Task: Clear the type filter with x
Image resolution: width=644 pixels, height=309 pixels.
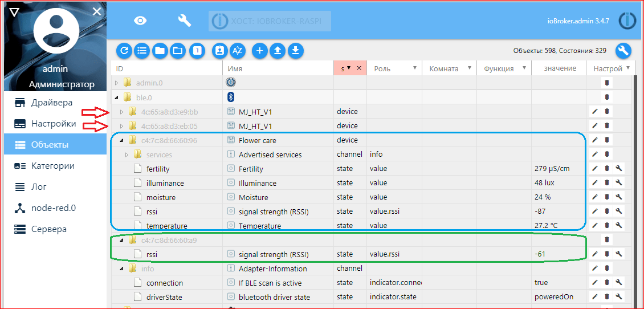Action: point(358,68)
